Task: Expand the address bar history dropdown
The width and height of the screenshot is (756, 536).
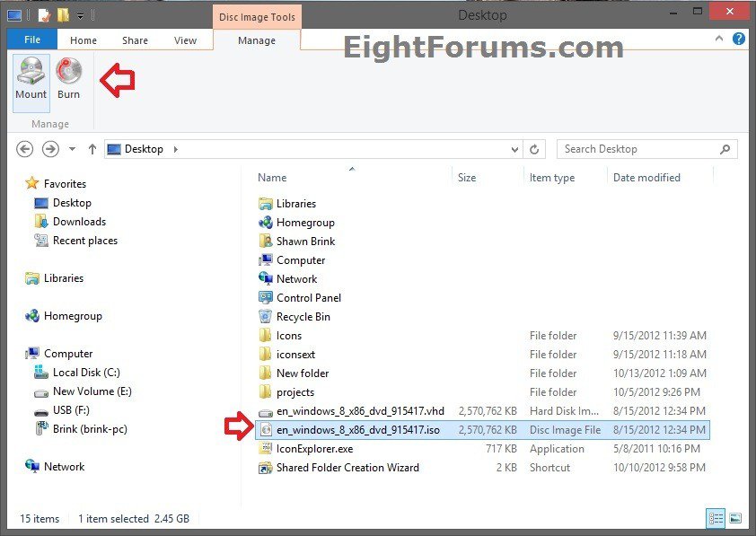Action: click(514, 150)
